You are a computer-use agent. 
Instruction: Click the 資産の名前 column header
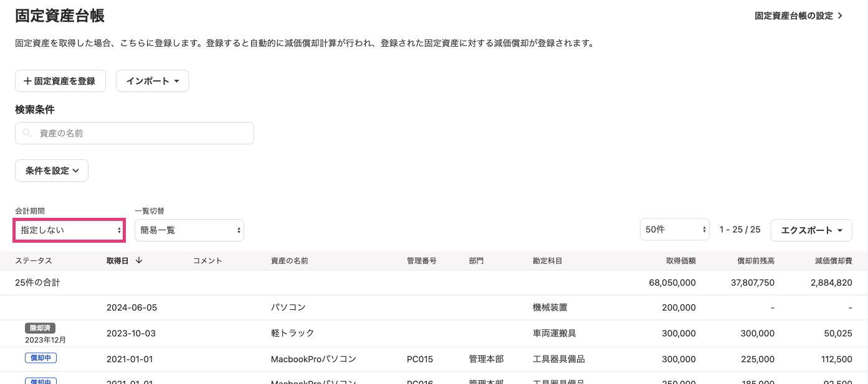(x=290, y=261)
